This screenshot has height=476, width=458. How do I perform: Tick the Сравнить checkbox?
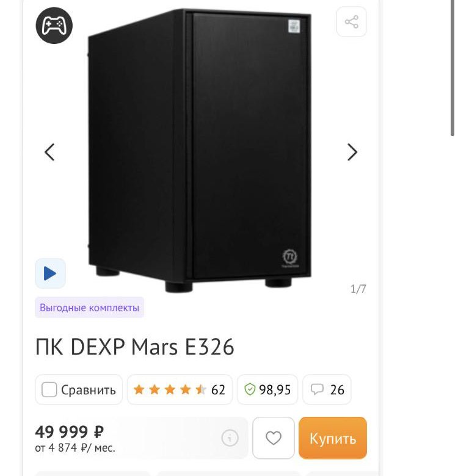[x=49, y=389]
